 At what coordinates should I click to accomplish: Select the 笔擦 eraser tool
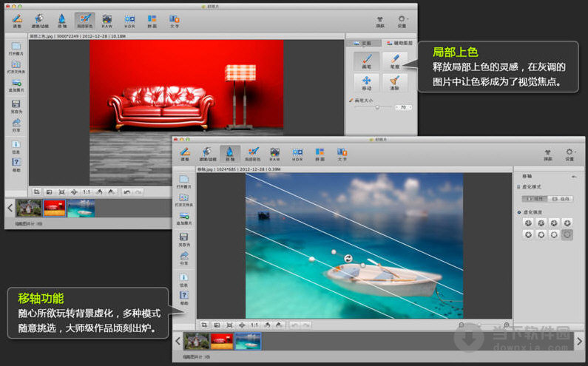click(x=395, y=61)
